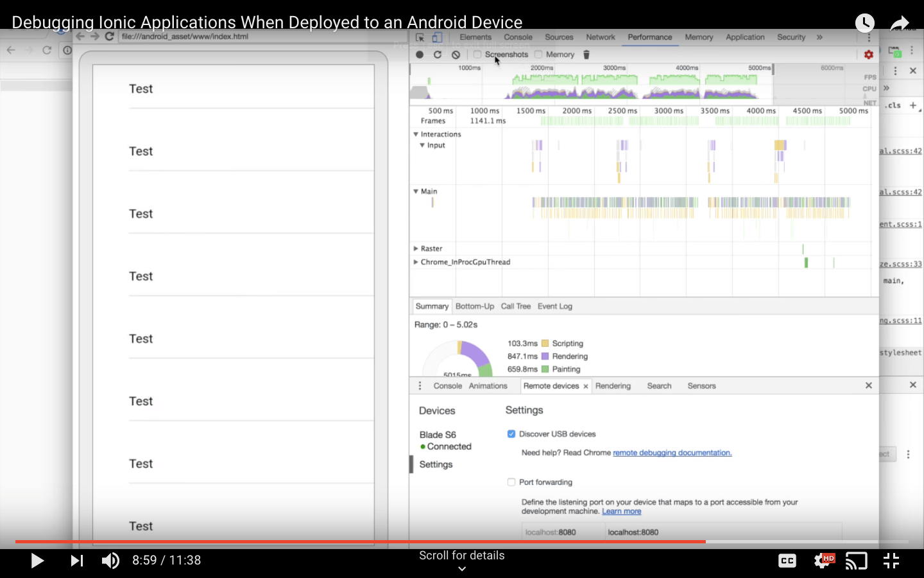Uncheck Discover USB devices
Image resolution: width=924 pixels, height=578 pixels.
click(511, 434)
